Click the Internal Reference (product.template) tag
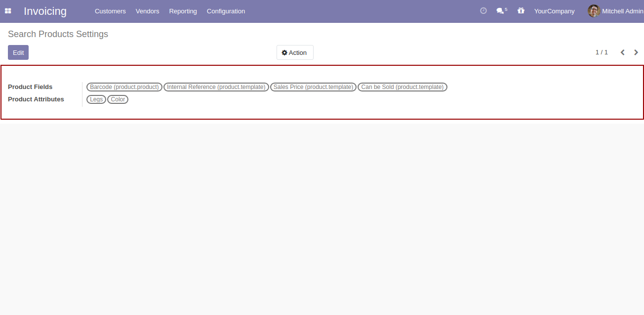Image resolution: width=644 pixels, height=315 pixels. [216, 87]
